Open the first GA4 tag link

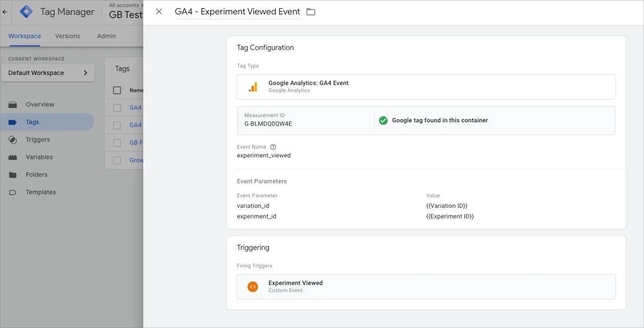136,107
